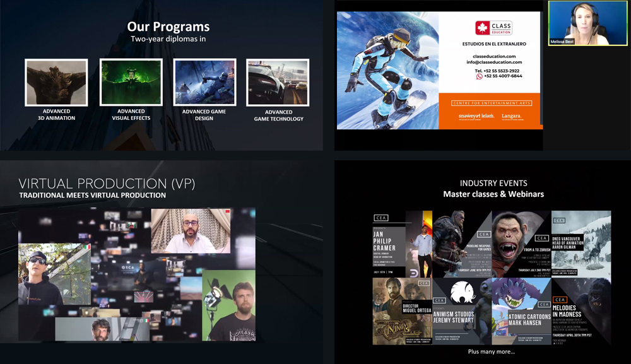The height and width of the screenshot is (364, 631).
Task: Click the "Plus many more..." text
Action: [491, 351]
